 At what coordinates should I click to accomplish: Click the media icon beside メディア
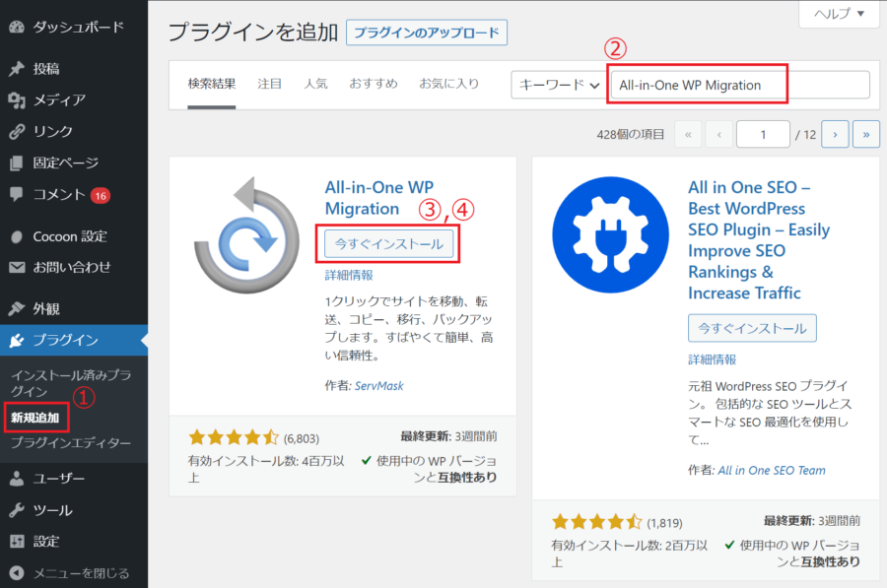click(17, 100)
